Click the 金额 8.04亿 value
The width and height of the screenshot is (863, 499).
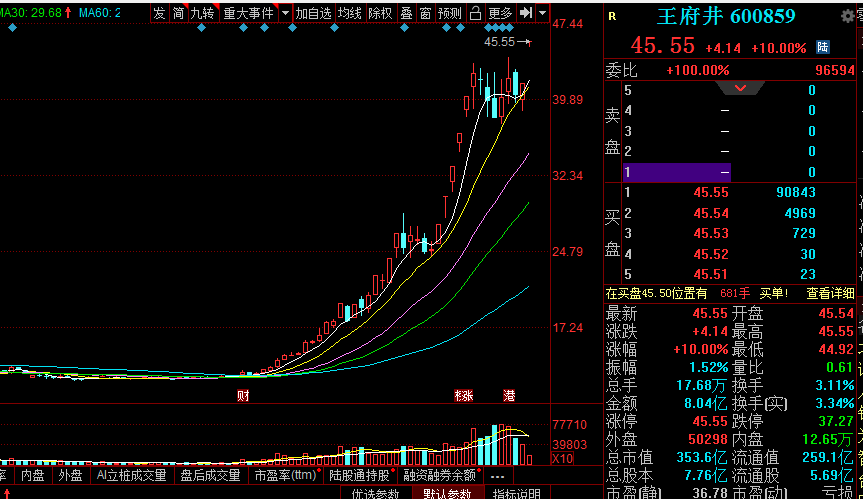[706, 403]
